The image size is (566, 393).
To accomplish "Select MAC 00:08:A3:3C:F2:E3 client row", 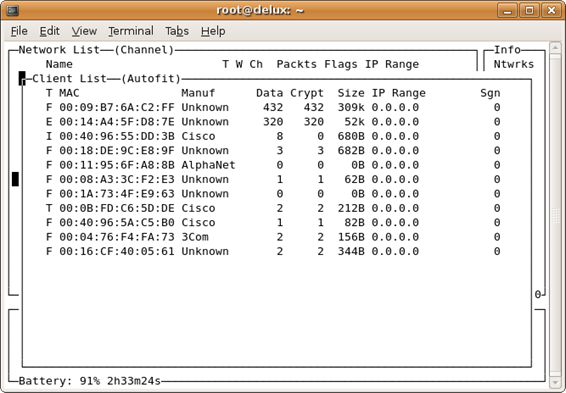I will 273,179.
